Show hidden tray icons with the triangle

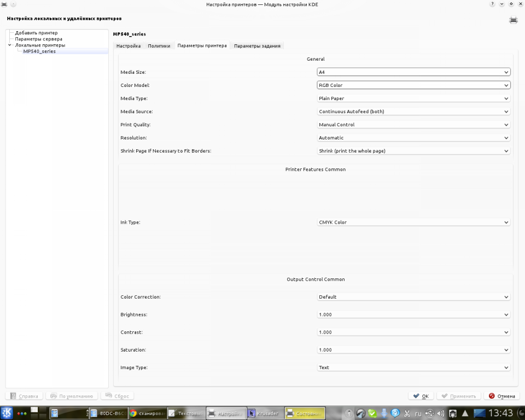(x=465, y=413)
